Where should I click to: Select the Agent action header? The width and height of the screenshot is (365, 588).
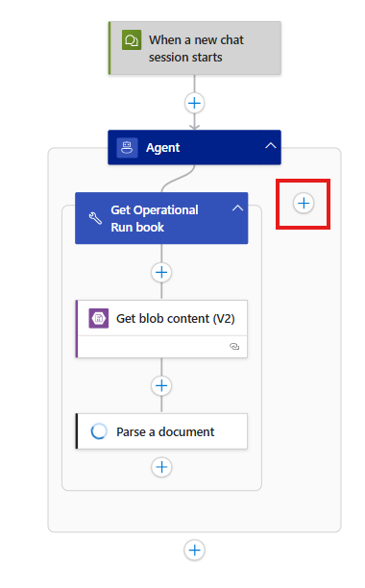coord(194,147)
